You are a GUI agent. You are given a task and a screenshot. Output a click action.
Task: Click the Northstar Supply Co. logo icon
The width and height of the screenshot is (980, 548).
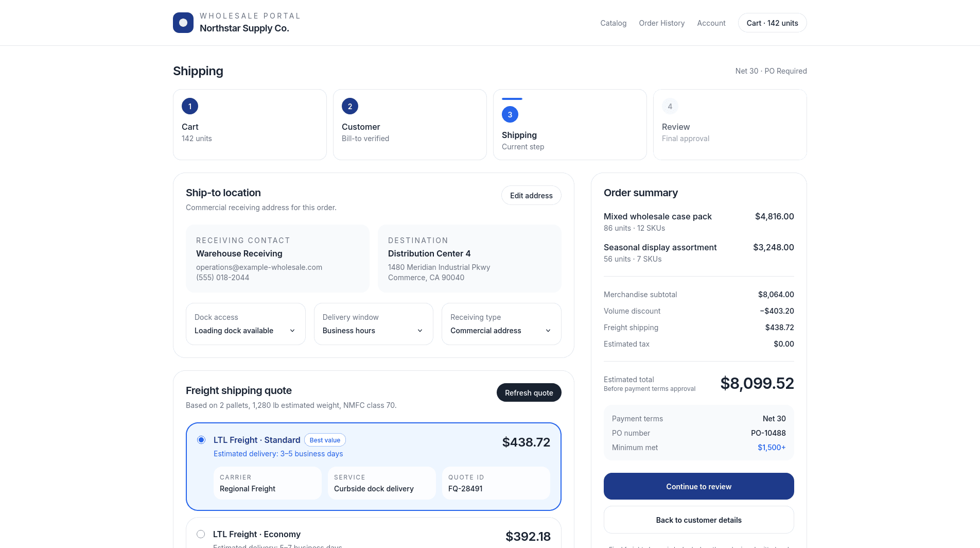click(183, 23)
